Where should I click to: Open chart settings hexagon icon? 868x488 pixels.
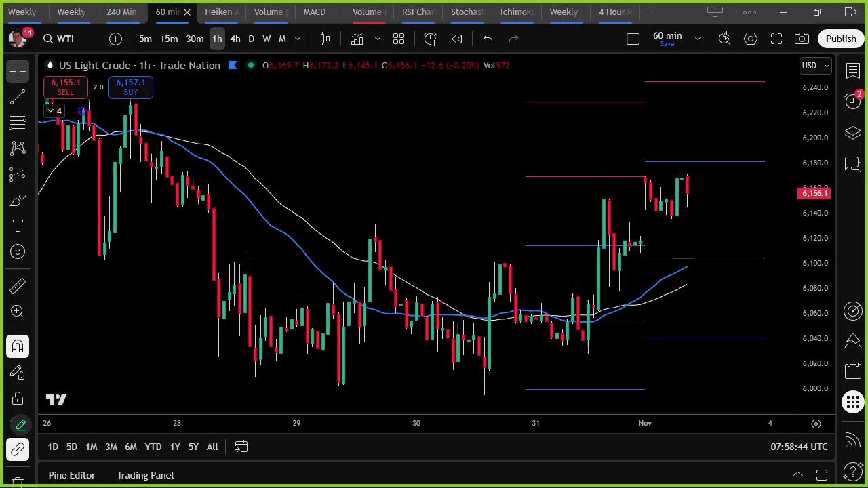pos(751,39)
